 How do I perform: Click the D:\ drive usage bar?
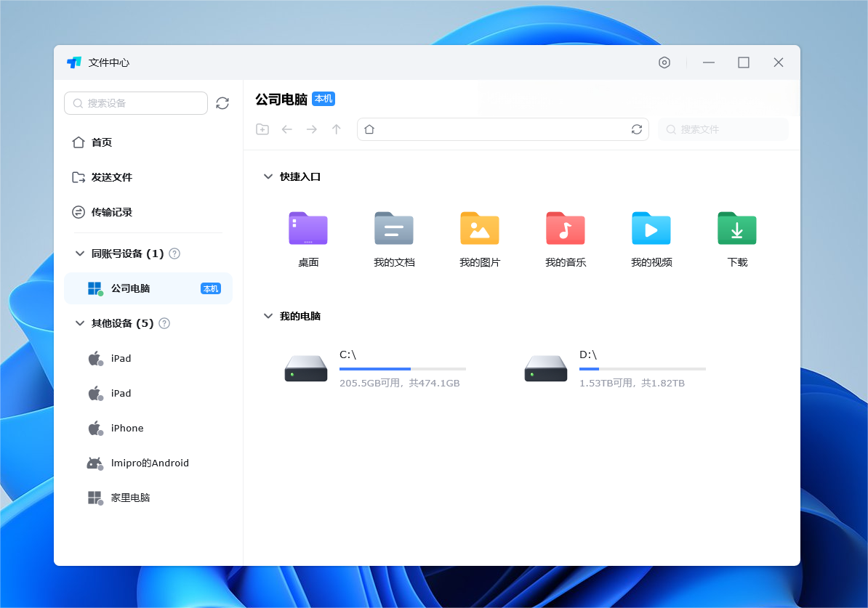pyautogui.click(x=642, y=369)
